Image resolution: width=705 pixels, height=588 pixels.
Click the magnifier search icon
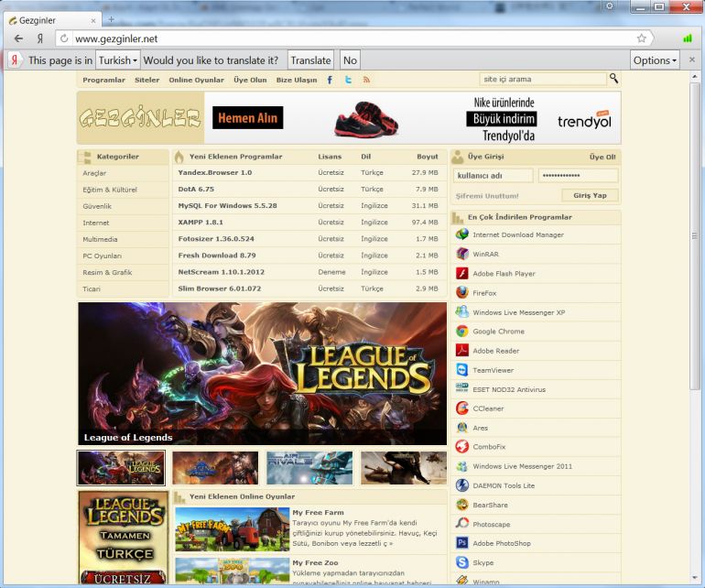pyautogui.click(x=613, y=79)
